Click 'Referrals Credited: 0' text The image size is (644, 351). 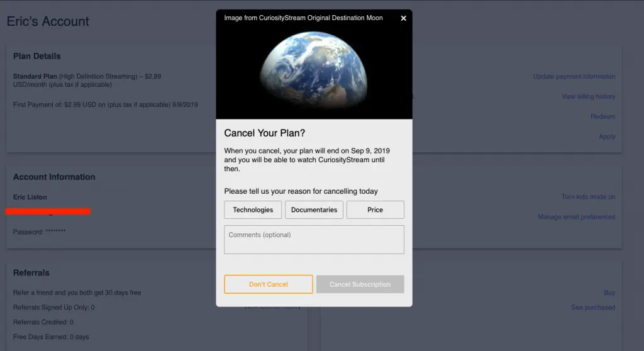(x=43, y=322)
